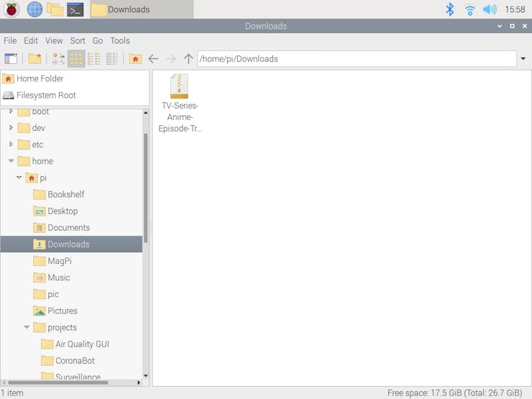
Task: Select the TV-Series-Anime-Episode archive file
Action: pyautogui.click(x=180, y=104)
